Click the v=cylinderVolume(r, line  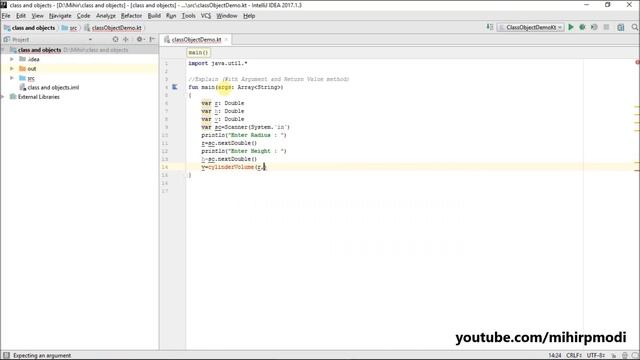(233, 167)
